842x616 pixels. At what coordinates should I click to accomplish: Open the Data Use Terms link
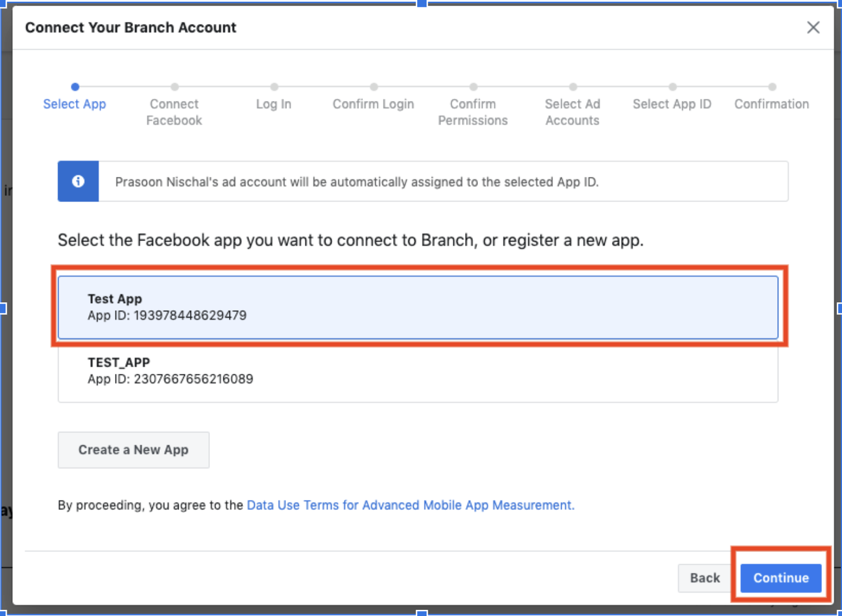410,505
